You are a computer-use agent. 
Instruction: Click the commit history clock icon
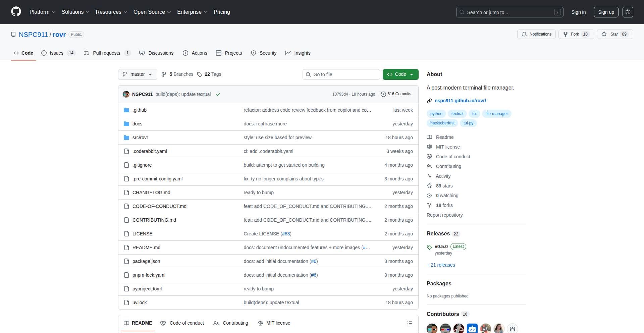[383, 94]
